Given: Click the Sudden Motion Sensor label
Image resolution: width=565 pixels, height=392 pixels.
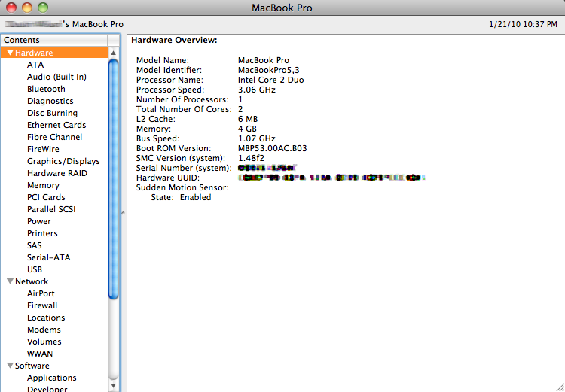Looking at the screenshot, I should [182, 187].
